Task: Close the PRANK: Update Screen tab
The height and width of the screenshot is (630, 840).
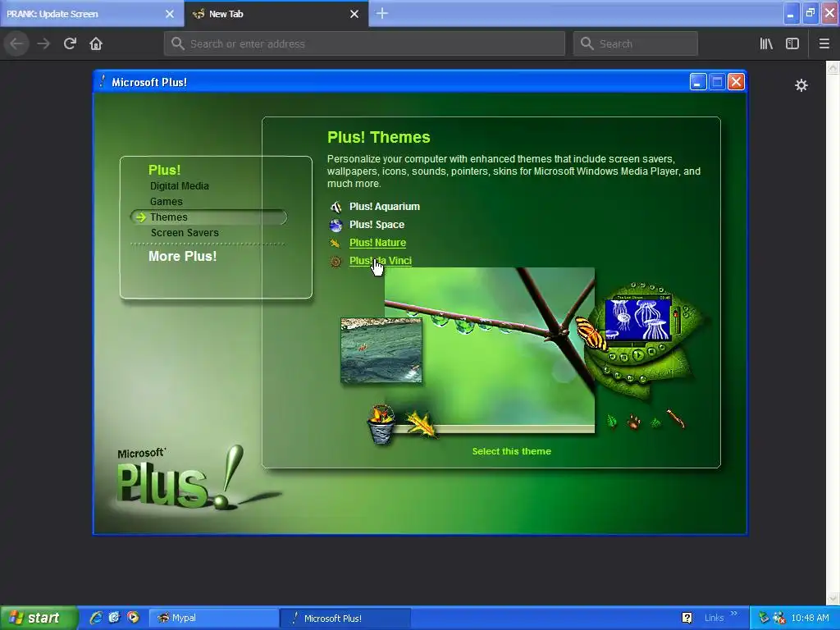Action: 169,14
